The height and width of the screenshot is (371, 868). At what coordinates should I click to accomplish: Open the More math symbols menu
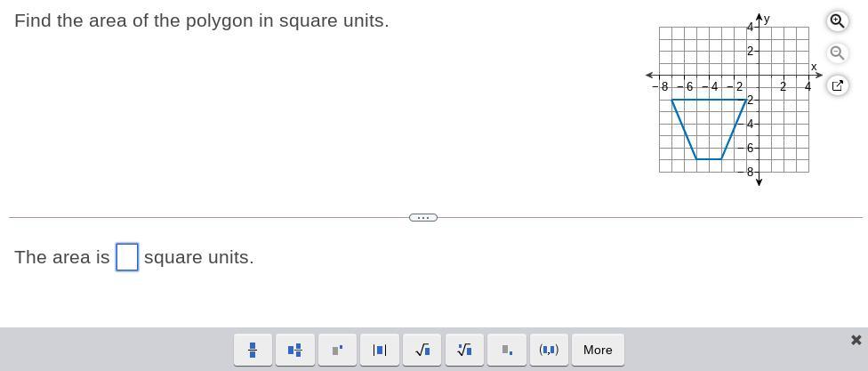(x=598, y=350)
